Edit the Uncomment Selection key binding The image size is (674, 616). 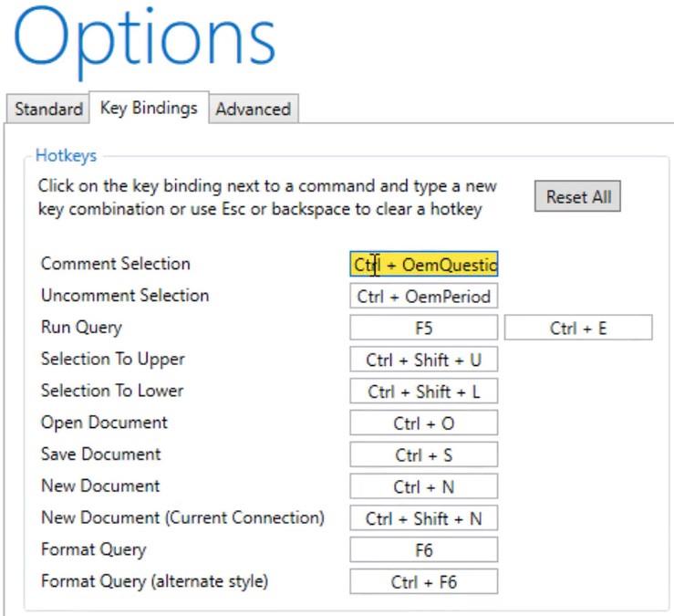[x=424, y=296]
